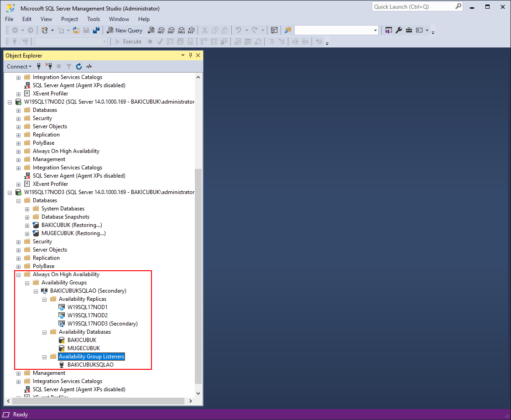Click the XEvent Profiler icon under W19SQL17NOD2

[27, 184]
